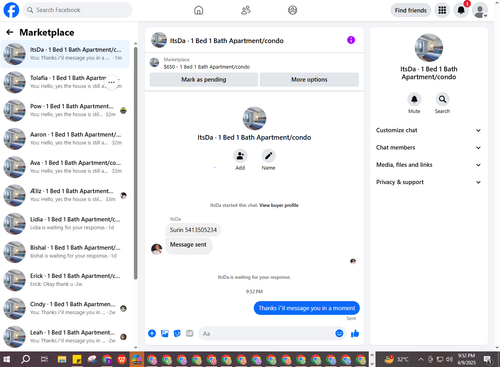Open the Pow conversation
Screen dimensions: 500x367
coord(65,110)
